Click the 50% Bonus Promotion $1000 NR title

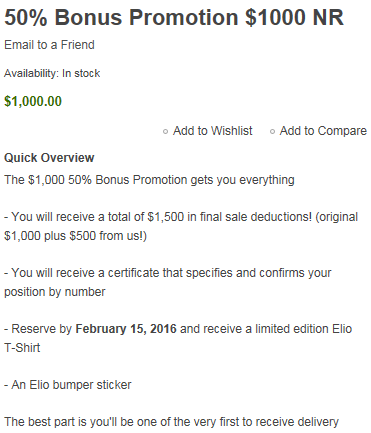[174, 17]
